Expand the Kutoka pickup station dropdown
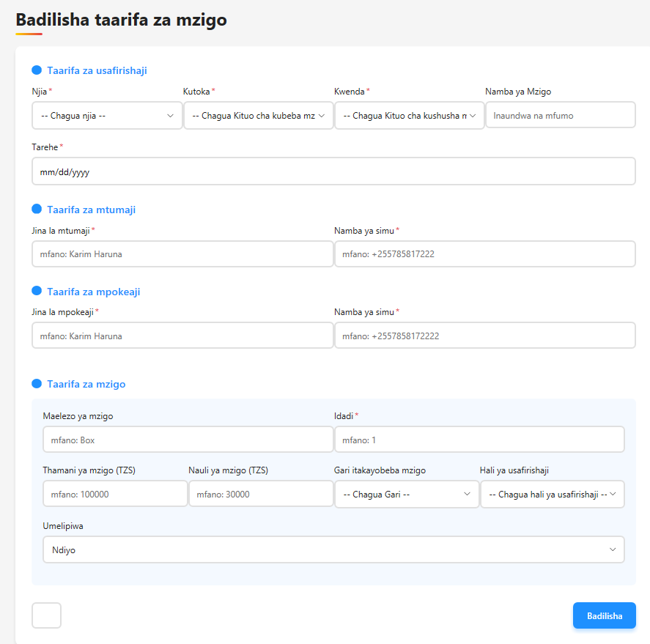 (x=258, y=116)
